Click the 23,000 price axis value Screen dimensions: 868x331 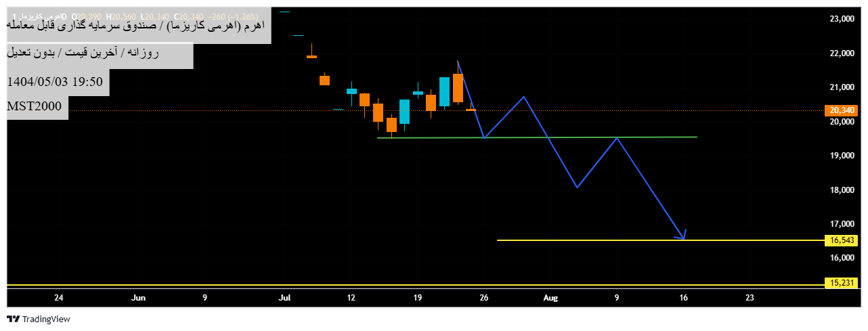point(842,19)
